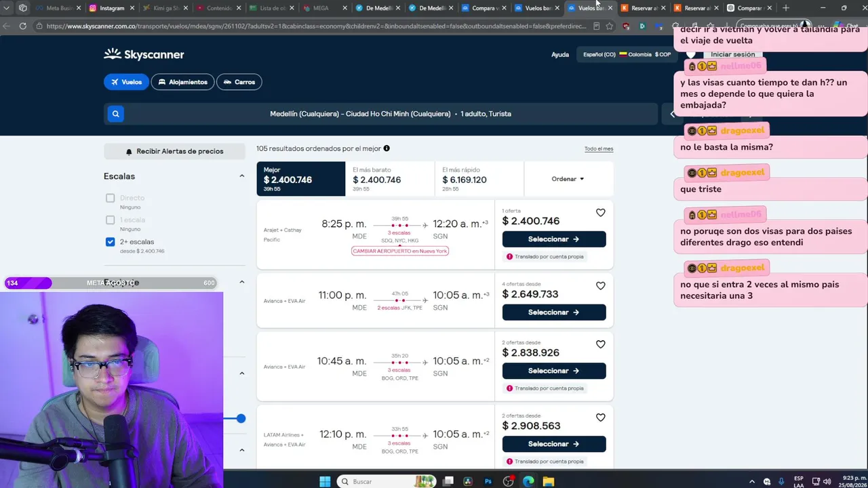Click the browser address bar URL
This screenshot has width=868, height=488.
316,26
